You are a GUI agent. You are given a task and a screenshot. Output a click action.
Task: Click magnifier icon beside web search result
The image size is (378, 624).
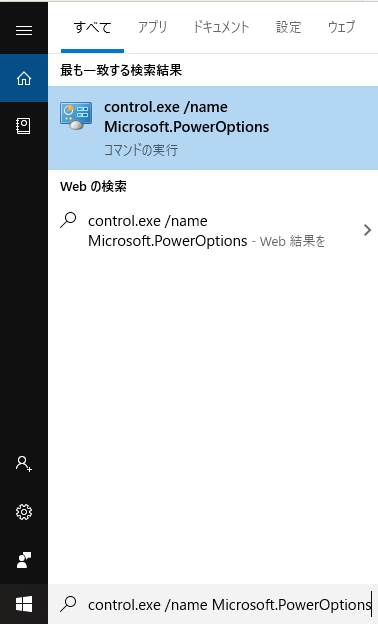[x=68, y=220]
